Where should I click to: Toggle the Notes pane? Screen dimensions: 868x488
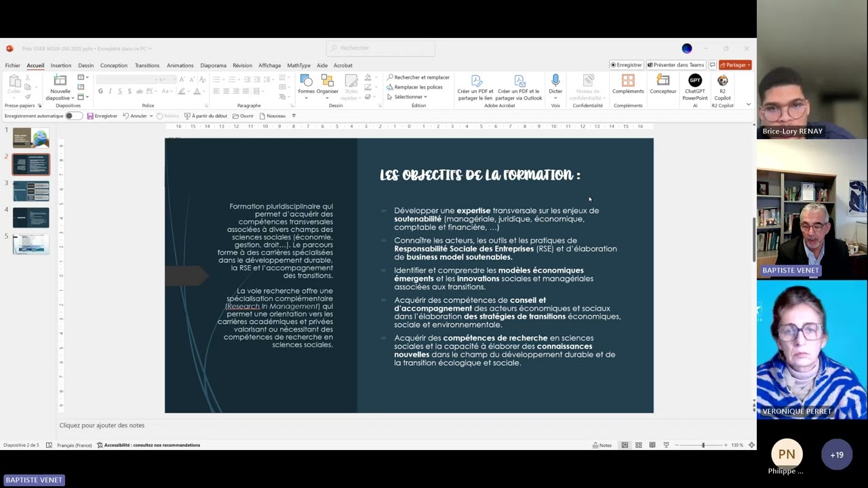pos(602,445)
